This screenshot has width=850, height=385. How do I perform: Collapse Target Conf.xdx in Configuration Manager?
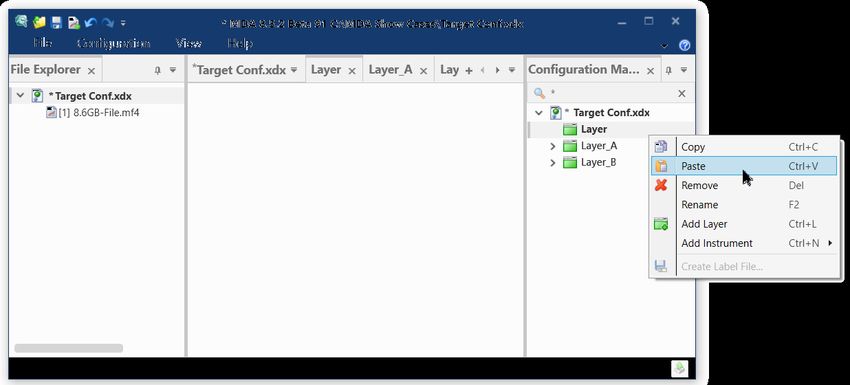click(x=538, y=113)
